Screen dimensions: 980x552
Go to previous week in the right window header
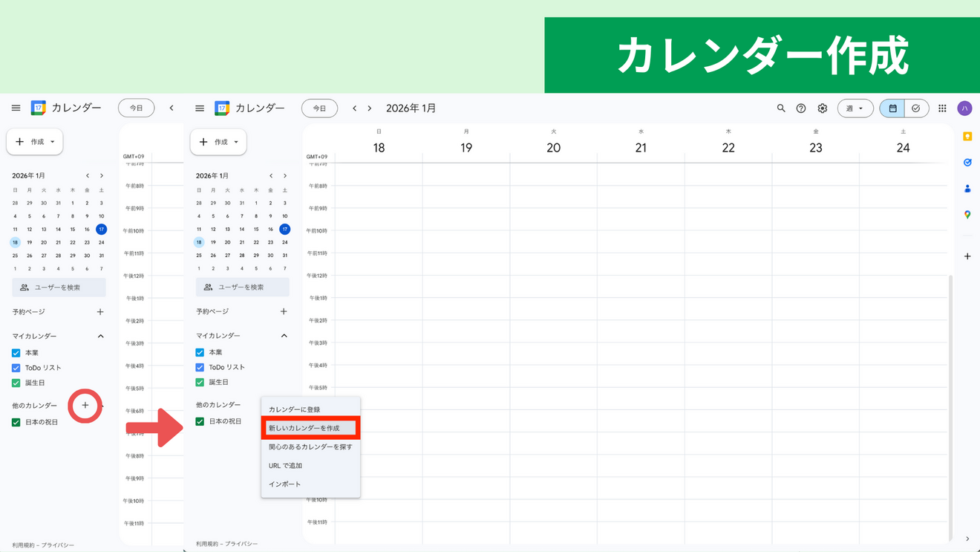(354, 108)
